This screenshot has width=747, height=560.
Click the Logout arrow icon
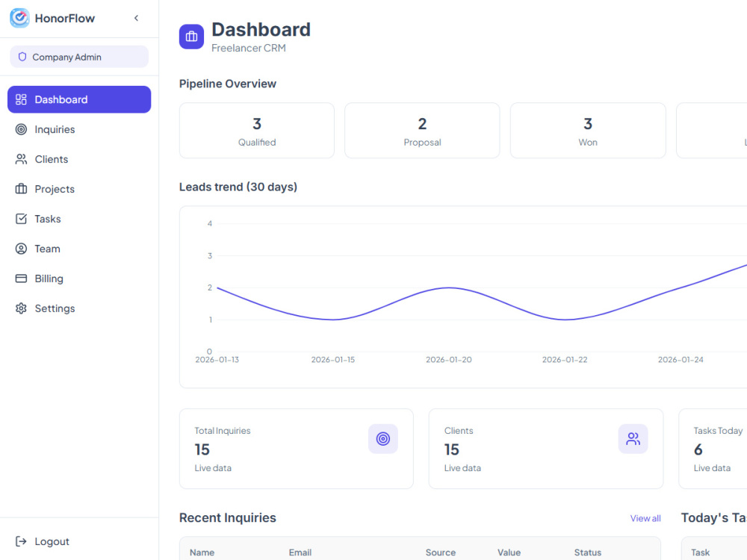pos(21,541)
